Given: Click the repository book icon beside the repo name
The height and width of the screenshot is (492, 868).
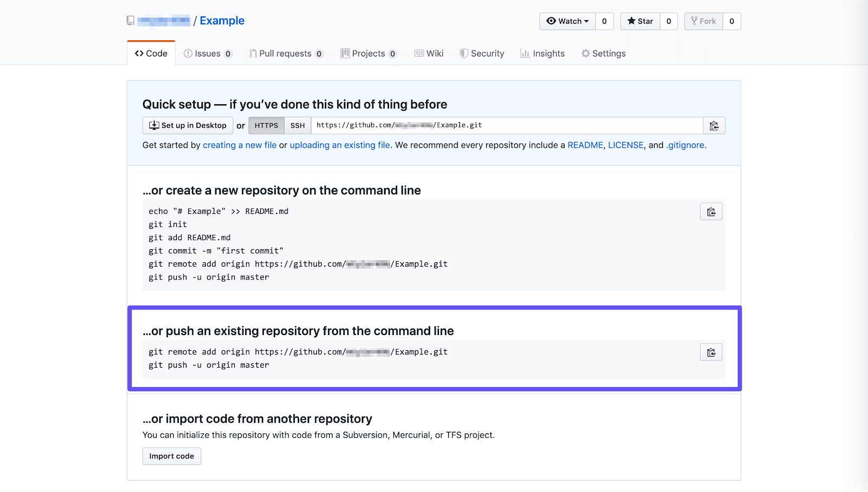Looking at the screenshot, I should tap(130, 20).
